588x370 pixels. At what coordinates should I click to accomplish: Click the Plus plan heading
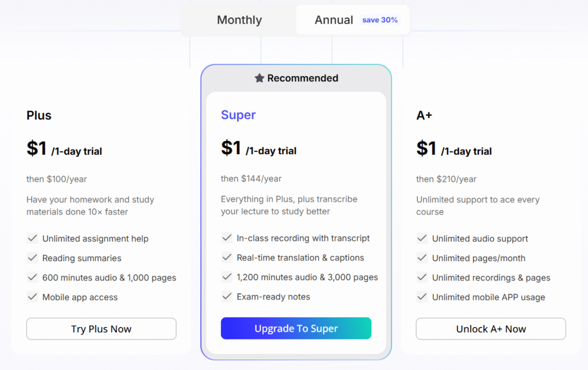point(38,115)
